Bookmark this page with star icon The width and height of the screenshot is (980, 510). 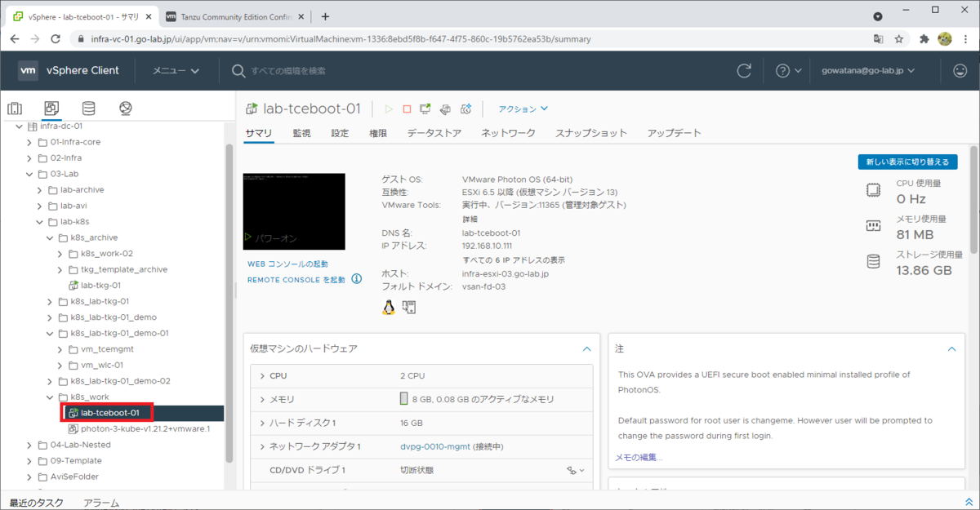point(899,38)
